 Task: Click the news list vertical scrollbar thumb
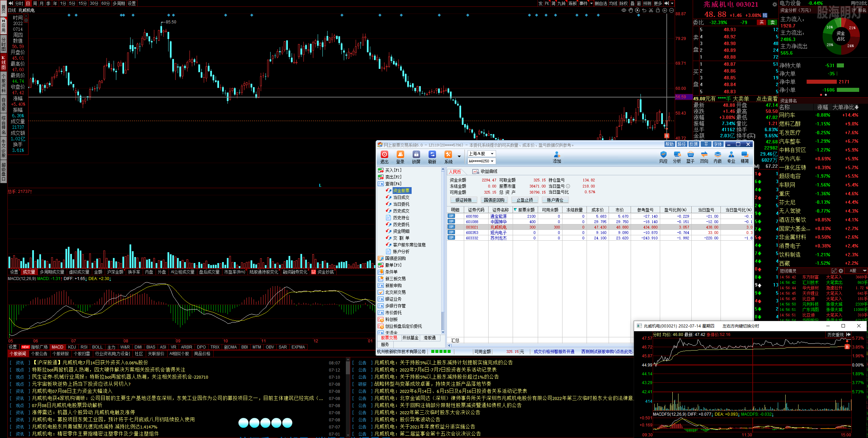tap(348, 368)
